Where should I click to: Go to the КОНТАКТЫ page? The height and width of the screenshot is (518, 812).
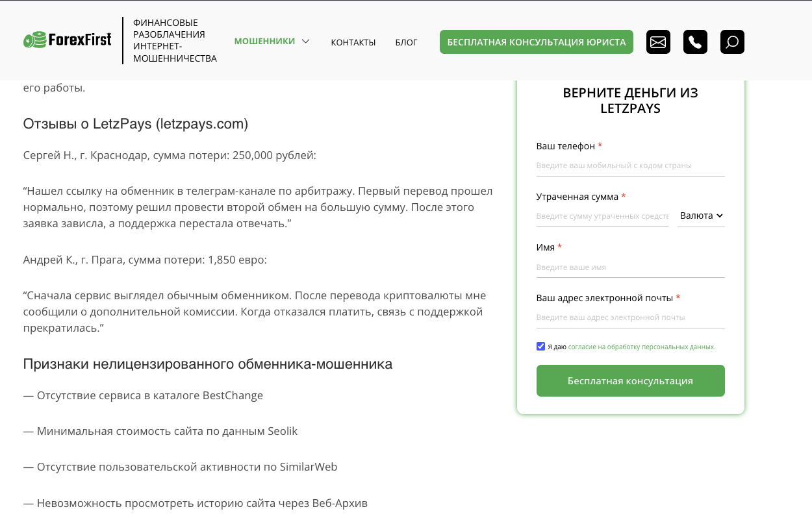[x=353, y=42]
